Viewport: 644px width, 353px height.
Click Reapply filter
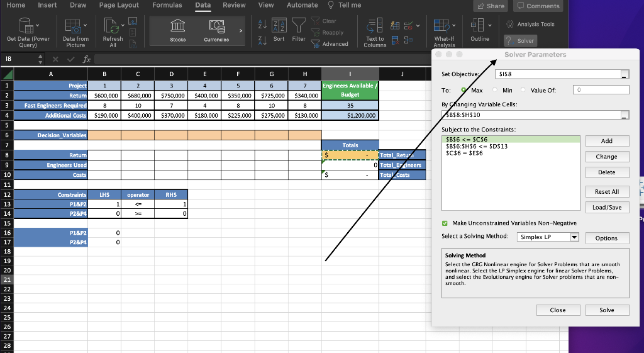tap(327, 33)
